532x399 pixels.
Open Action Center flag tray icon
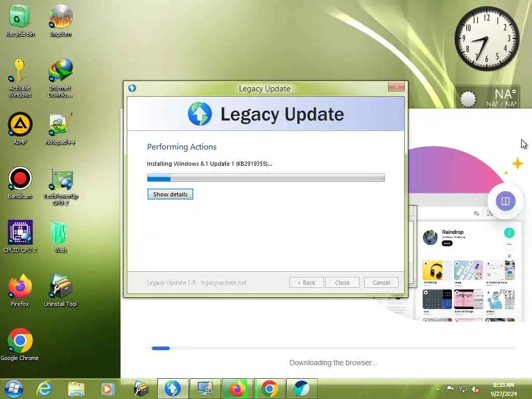(x=450, y=389)
